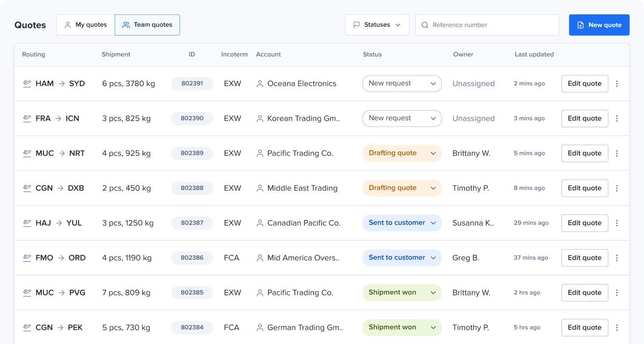The width and height of the screenshot is (644, 344).
Task: Open more options for HAJ to YUL quote
Action: pyautogui.click(x=617, y=223)
